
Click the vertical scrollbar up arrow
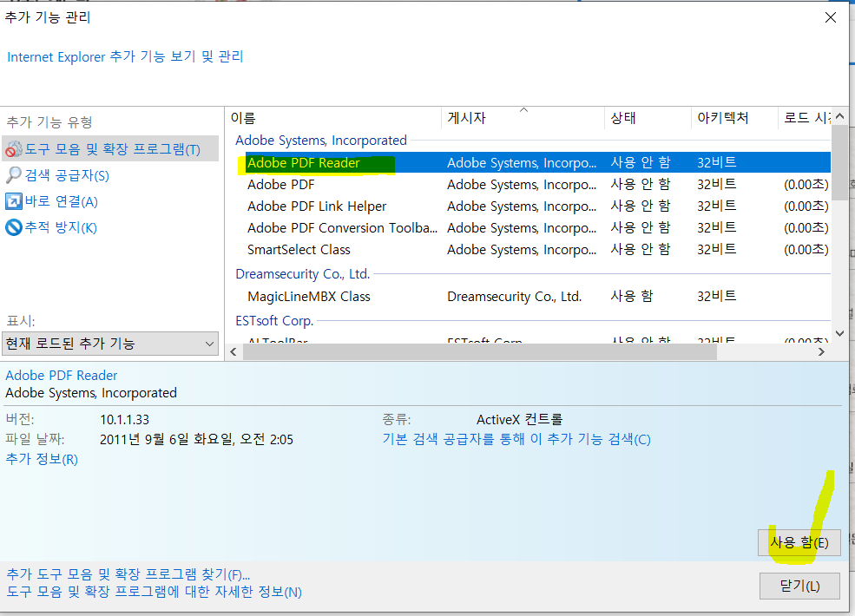[x=839, y=116]
